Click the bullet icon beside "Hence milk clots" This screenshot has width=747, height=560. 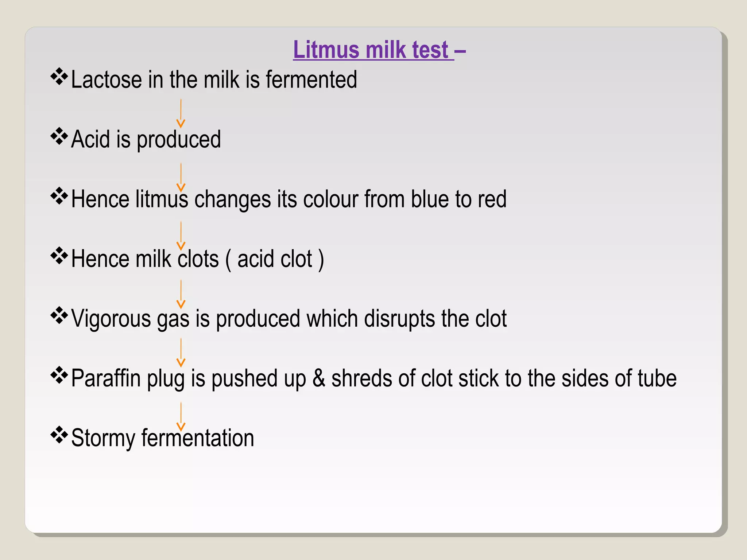pyautogui.click(x=59, y=256)
